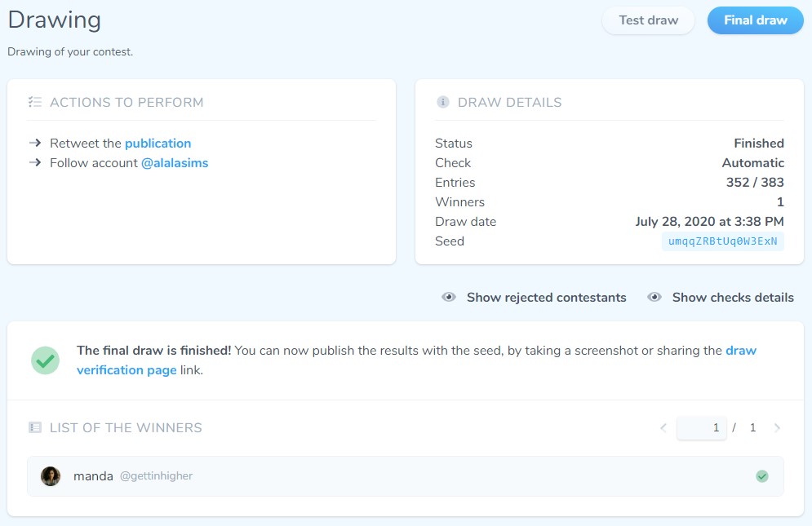Go to previous winners page
The height and width of the screenshot is (526, 812).
coord(663,427)
